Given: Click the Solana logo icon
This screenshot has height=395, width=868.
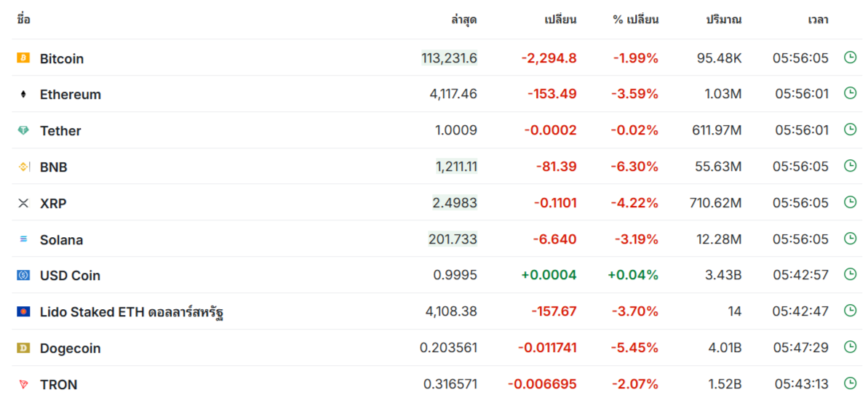Looking at the screenshot, I should point(23,239).
